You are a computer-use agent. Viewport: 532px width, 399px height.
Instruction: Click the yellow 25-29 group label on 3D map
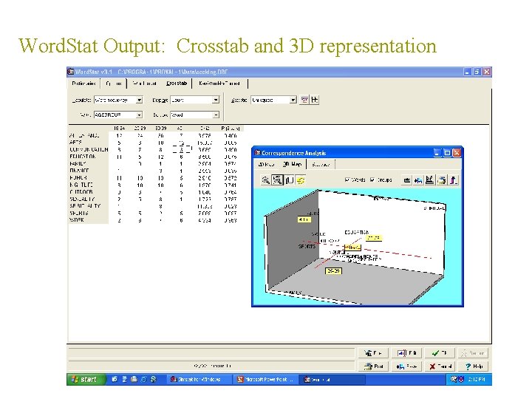point(333,270)
